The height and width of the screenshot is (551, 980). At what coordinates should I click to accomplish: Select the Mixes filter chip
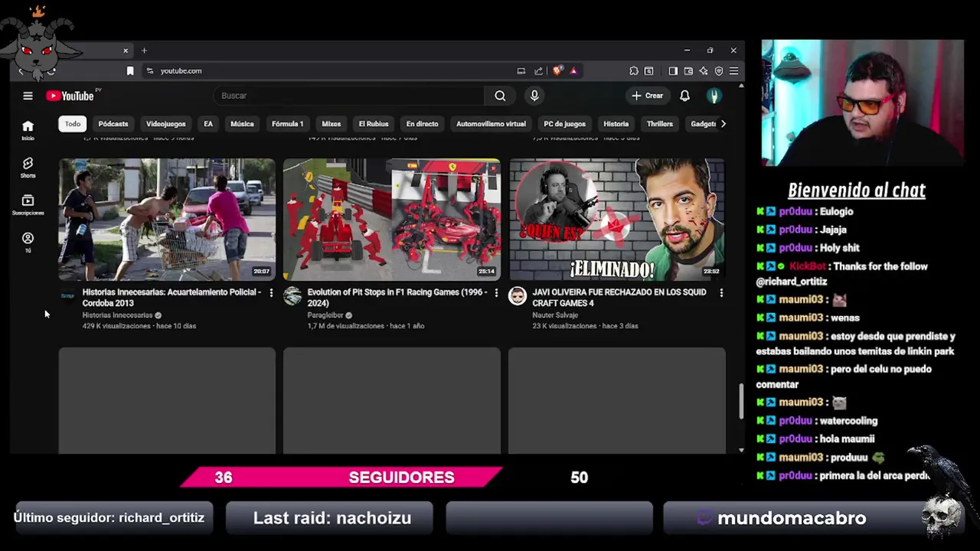(x=332, y=123)
